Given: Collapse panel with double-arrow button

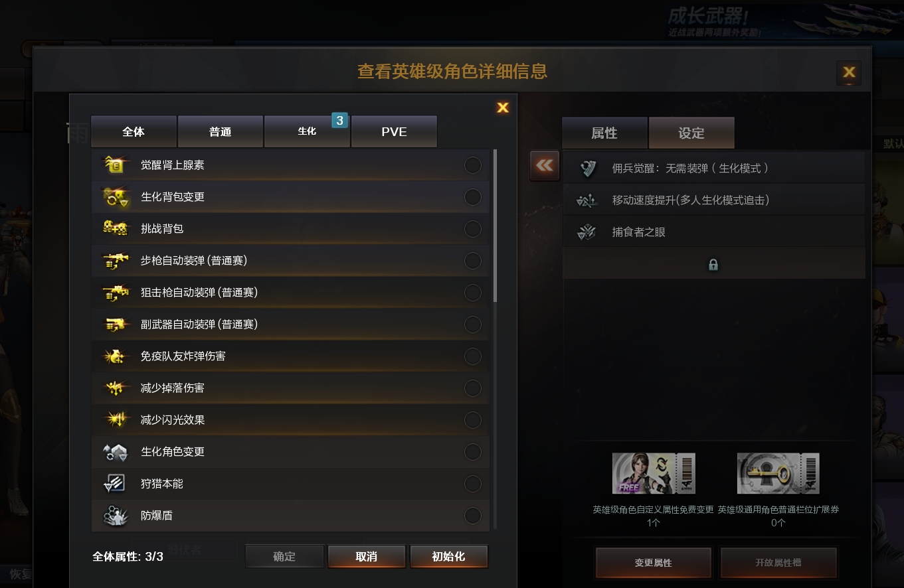Looking at the screenshot, I should point(545,165).
